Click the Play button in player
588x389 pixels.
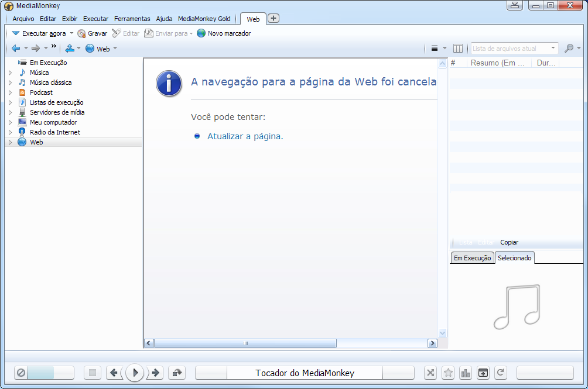135,373
